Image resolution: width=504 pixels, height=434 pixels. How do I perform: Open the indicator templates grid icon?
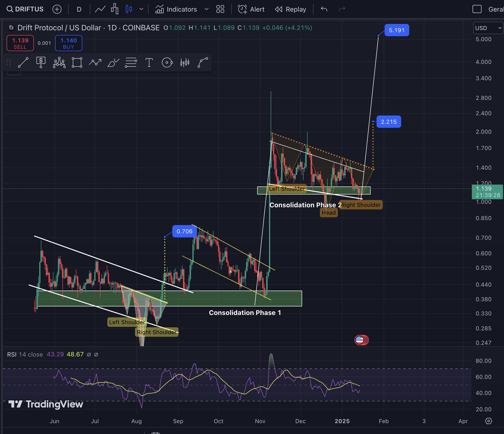pyautogui.click(x=220, y=9)
